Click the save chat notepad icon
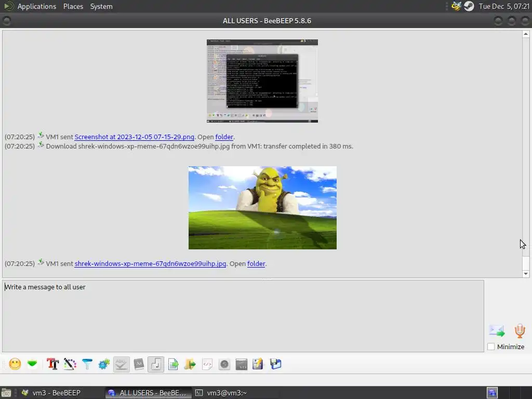The width and height of the screenshot is (532, 399). 258,364
